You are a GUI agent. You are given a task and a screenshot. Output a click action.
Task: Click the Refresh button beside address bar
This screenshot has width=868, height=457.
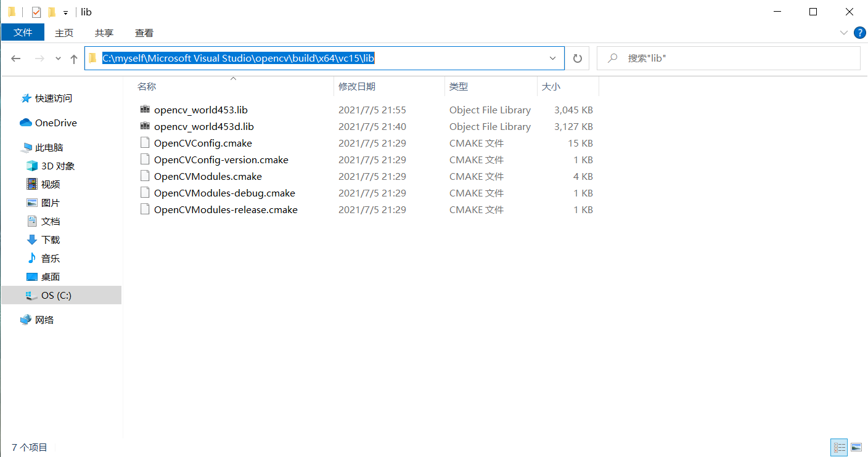(x=578, y=59)
